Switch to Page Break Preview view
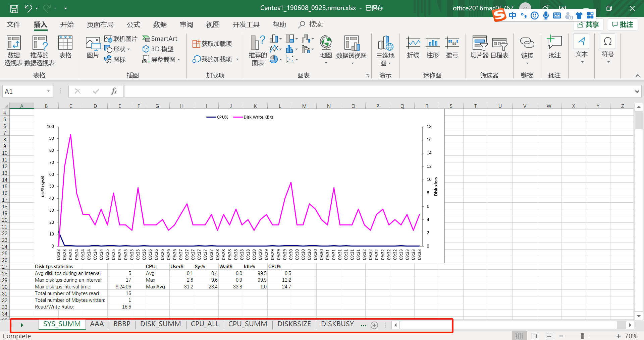 [550, 336]
